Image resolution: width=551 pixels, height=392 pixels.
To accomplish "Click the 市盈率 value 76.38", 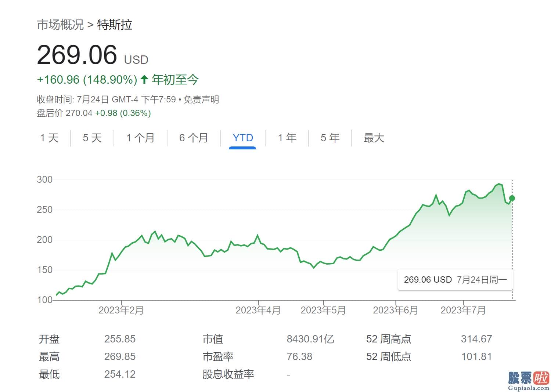I will point(299,356).
